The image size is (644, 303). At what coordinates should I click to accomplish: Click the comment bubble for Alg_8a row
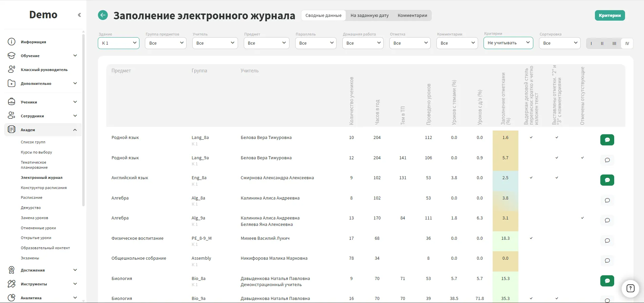[607, 200]
